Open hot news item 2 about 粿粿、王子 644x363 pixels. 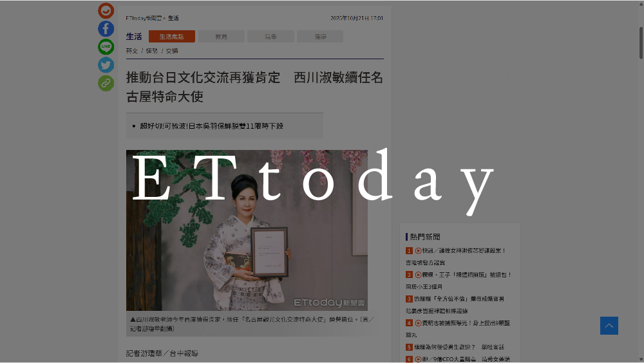tap(459, 281)
